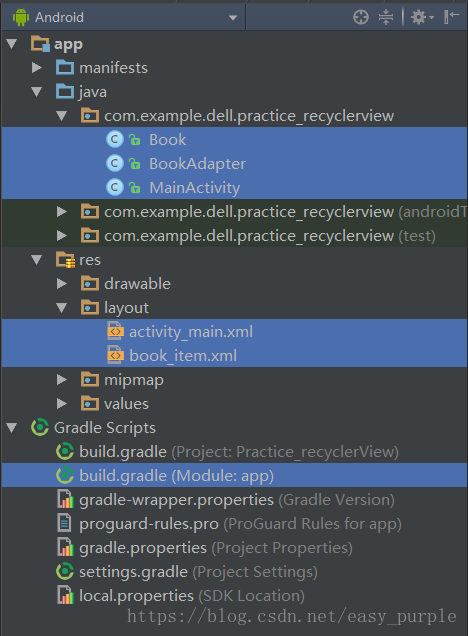Click the 'Gradle Scripts' label
Image resolution: width=468 pixels, height=636 pixels.
coord(105,428)
